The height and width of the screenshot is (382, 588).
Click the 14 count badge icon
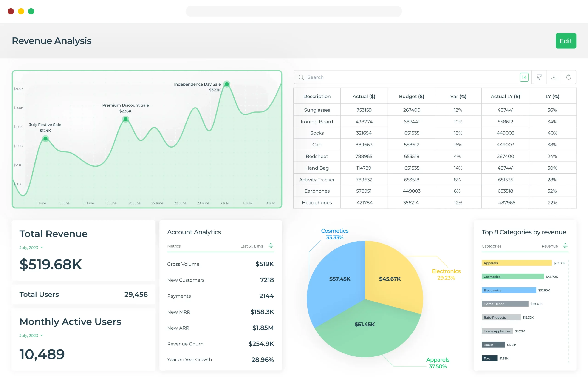pos(524,77)
